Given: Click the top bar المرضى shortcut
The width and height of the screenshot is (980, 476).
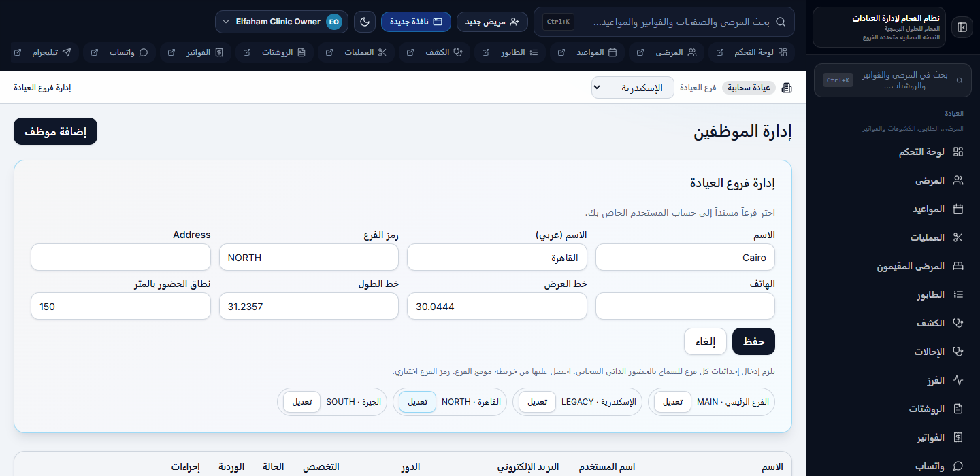Looking at the screenshot, I should [676, 52].
